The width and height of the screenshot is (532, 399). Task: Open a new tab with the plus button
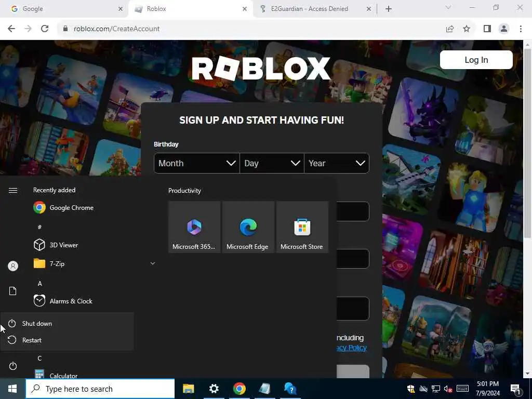click(x=389, y=9)
